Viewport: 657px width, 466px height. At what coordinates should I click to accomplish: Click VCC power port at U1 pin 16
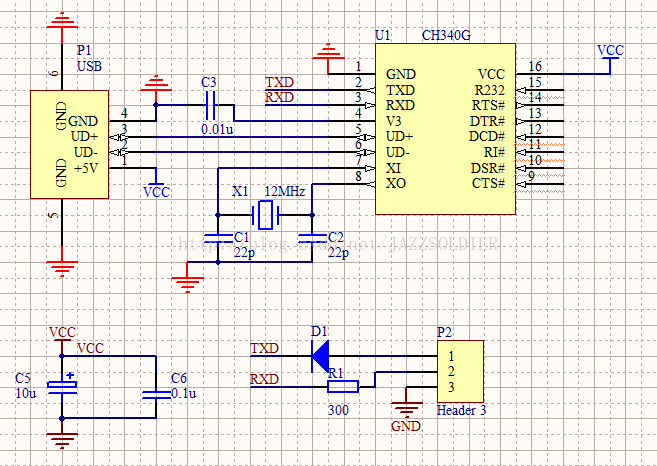(x=610, y=59)
